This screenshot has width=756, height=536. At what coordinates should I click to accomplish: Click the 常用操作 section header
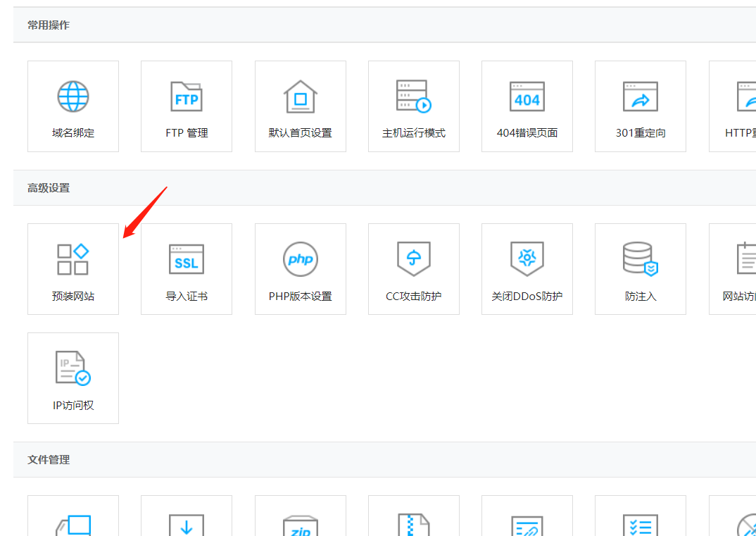[49, 25]
